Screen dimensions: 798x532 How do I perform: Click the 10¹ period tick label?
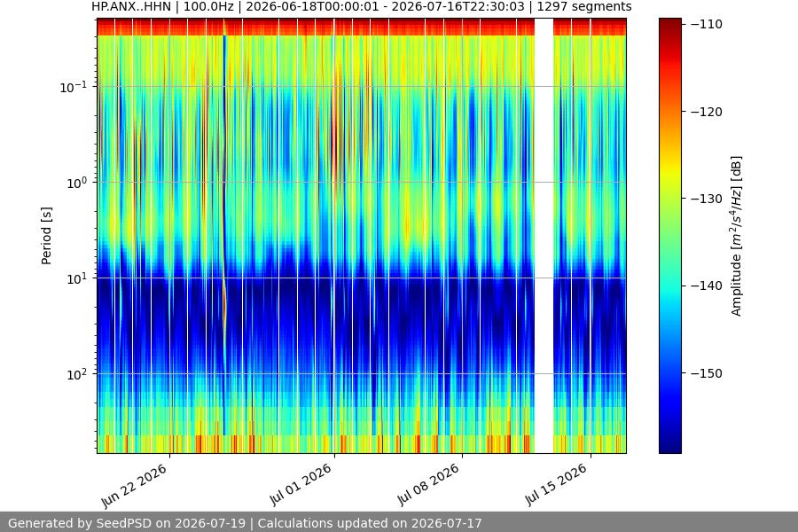(76, 278)
